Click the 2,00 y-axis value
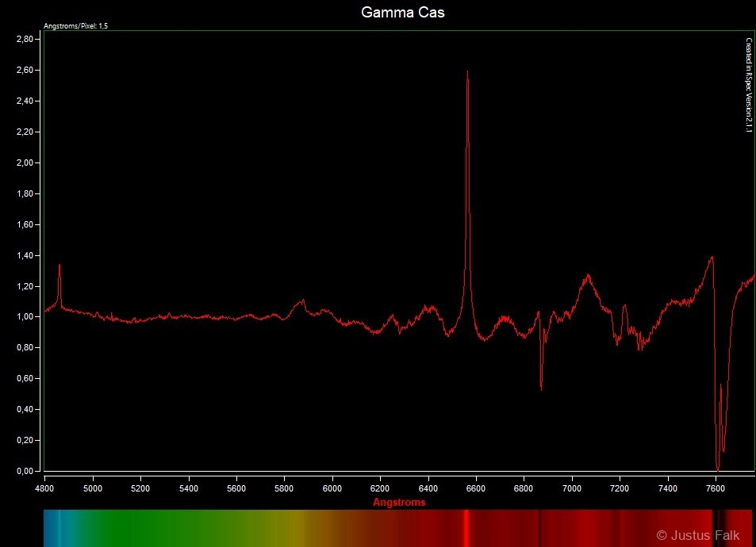Image resolution: width=756 pixels, height=547 pixels. (x=25, y=163)
